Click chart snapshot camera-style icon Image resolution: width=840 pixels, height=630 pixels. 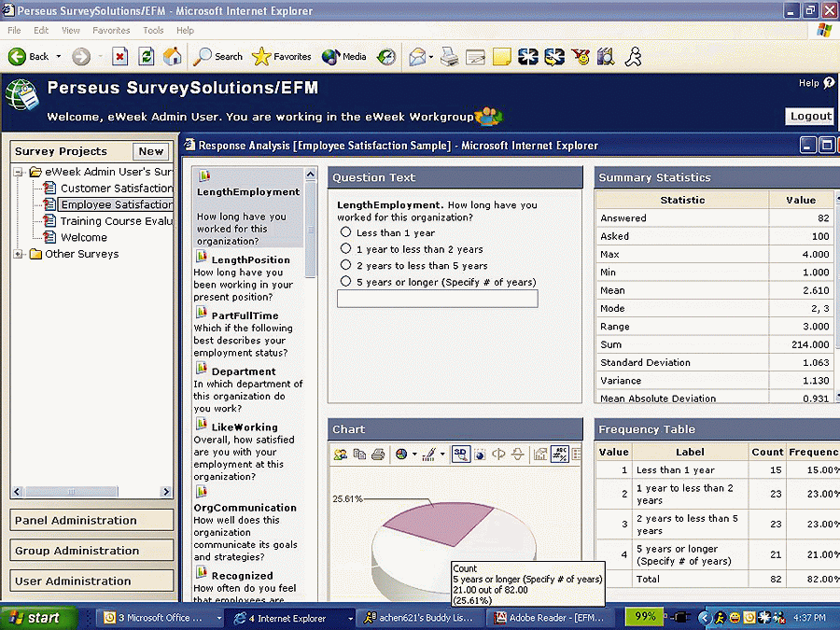tap(480, 455)
